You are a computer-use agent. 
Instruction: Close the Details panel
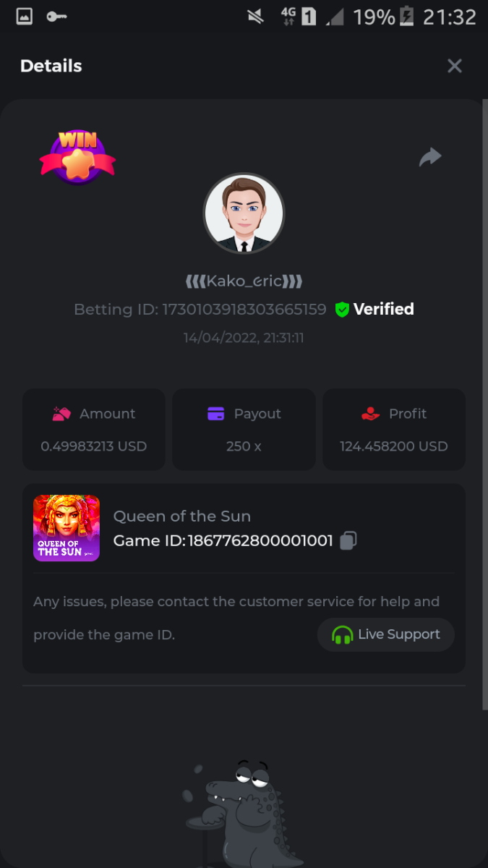click(x=455, y=66)
